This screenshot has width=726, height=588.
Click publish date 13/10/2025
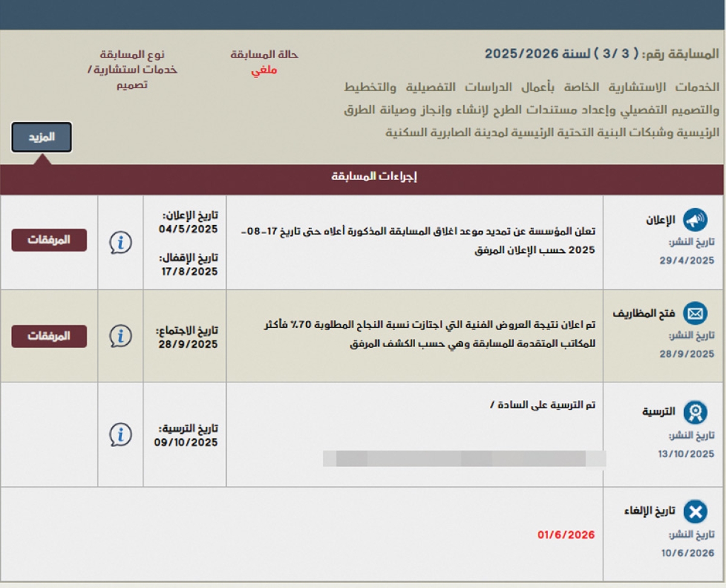(x=687, y=454)
